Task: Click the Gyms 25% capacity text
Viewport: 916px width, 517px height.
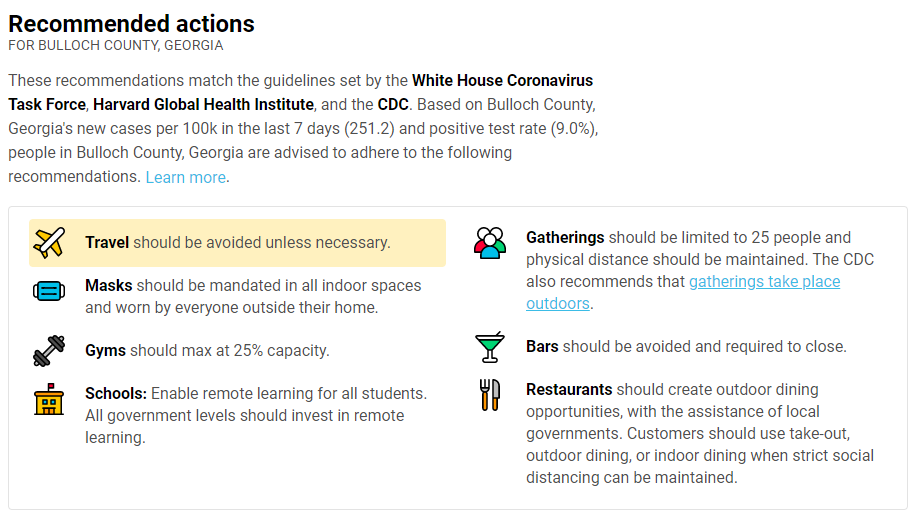Action: coord(207,351)
